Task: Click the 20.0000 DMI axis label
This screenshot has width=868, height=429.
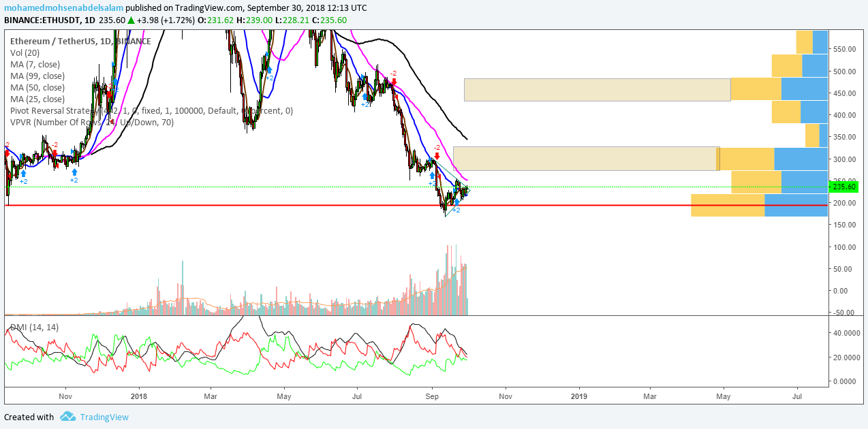Action: coord(847,357)
